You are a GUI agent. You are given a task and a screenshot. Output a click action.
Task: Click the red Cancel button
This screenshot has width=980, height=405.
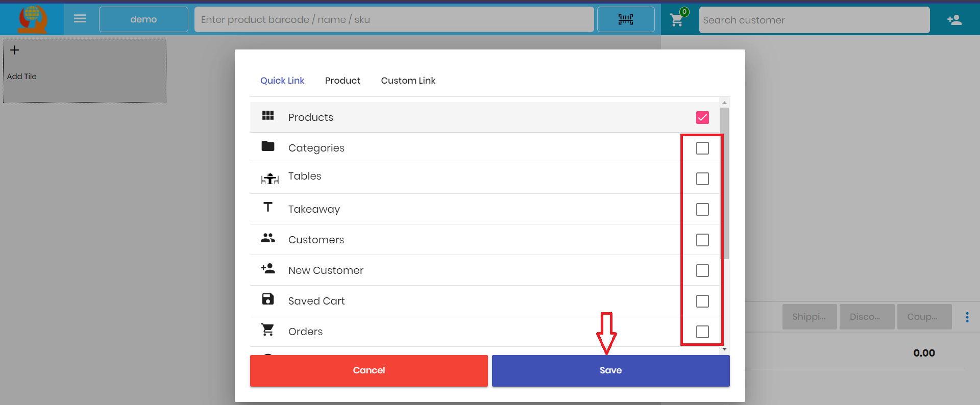tap(369, 371)
